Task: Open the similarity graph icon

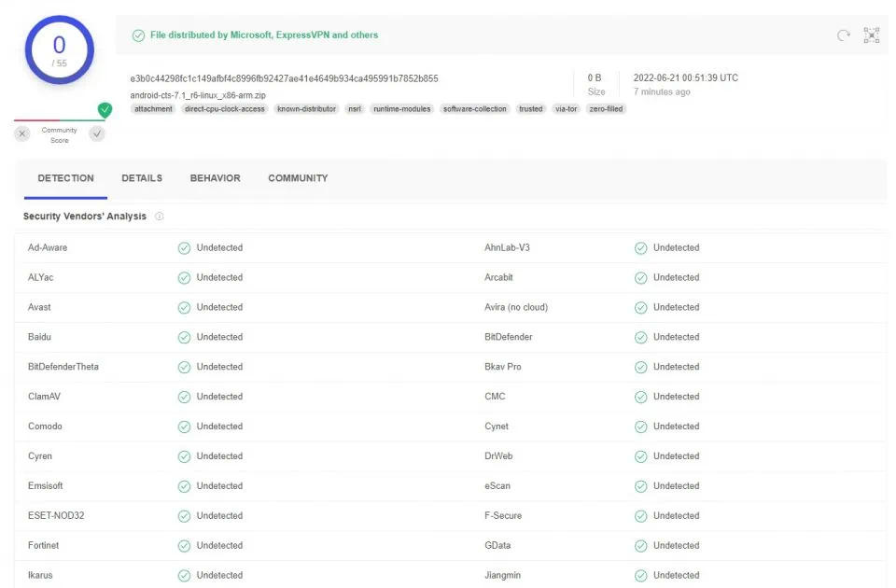Action: pos(872,35)
